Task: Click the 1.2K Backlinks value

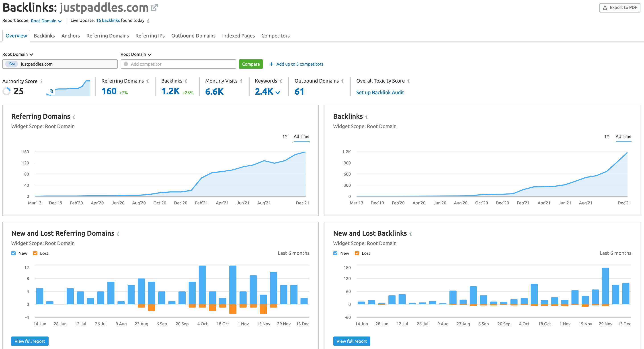Action: [x=170, y=91]
